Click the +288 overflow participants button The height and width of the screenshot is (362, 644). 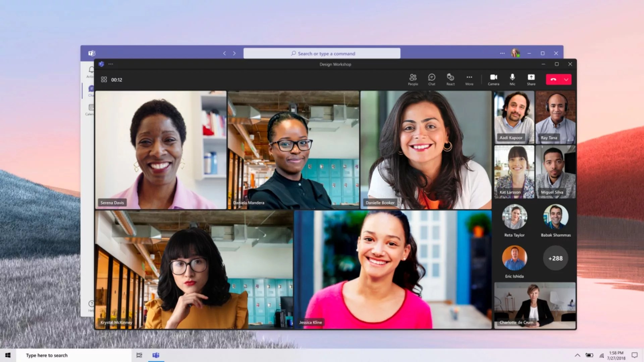pyautogui.click(x=555, y=258)
